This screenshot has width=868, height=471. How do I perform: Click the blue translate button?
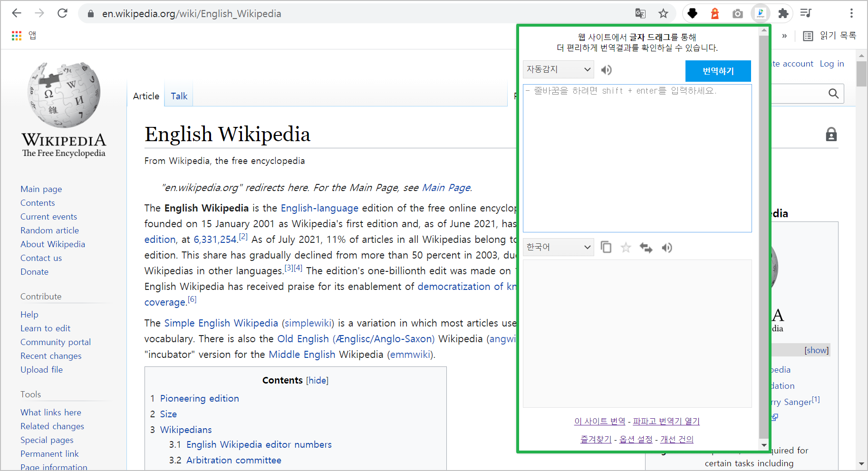(x=718, y=71)
